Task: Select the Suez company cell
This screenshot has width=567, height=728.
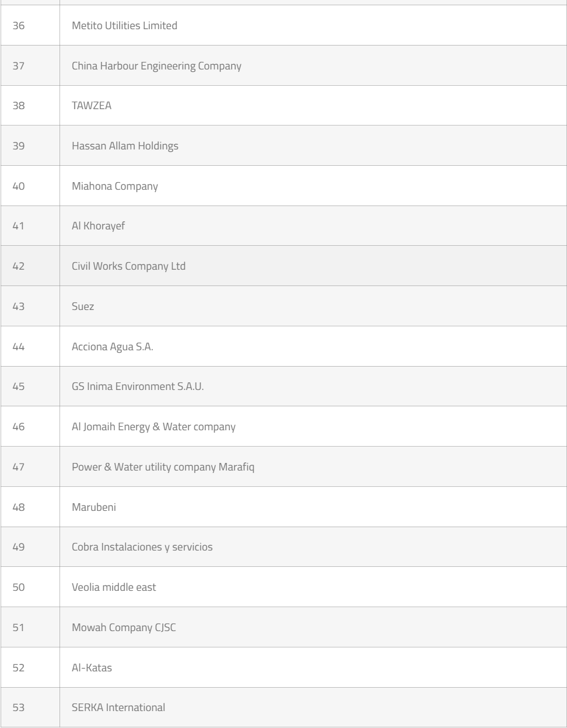Action: click(x=83, y=306)
